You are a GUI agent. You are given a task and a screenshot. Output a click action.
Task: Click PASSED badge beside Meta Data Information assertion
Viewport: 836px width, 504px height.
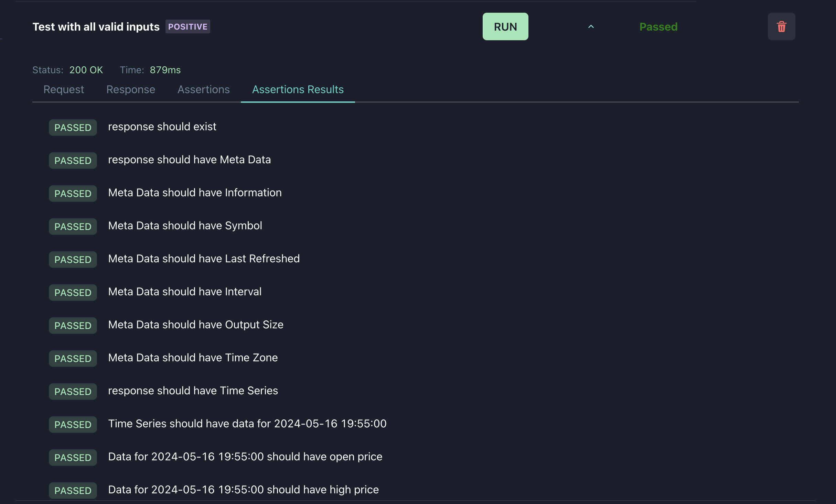pos(73,194)
